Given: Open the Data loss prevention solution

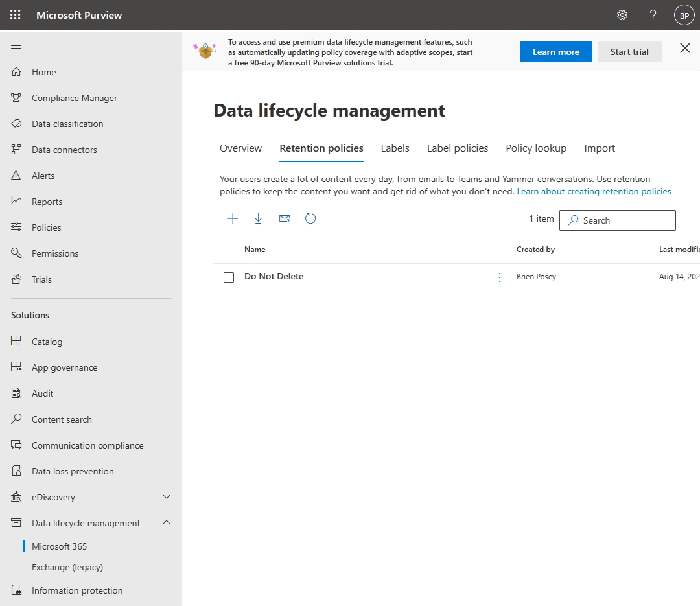Looking at the screenshot, I should click(x=73, y=471).
